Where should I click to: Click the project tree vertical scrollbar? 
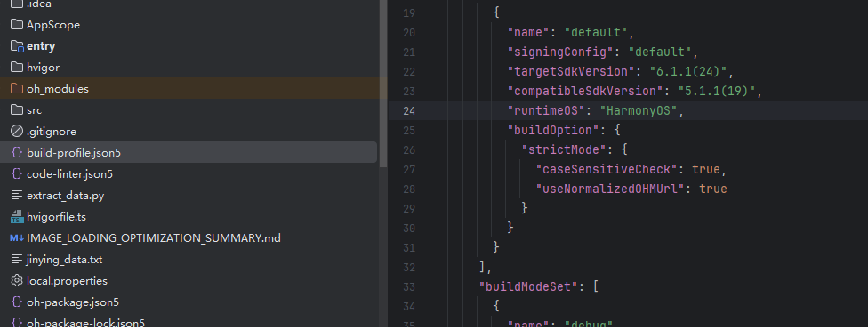pyautogui.click(x=383, y=83)
